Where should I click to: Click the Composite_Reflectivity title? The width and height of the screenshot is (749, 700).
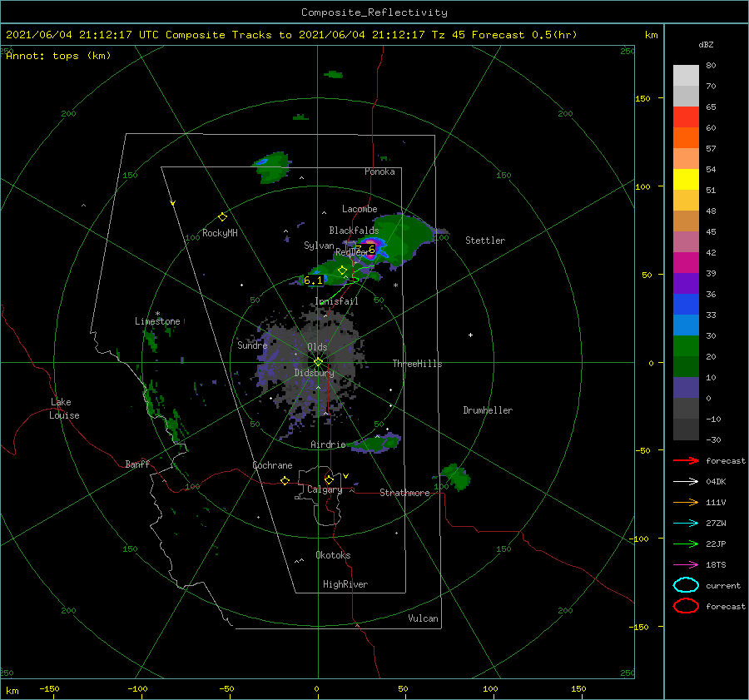click(x=374, y=12)
